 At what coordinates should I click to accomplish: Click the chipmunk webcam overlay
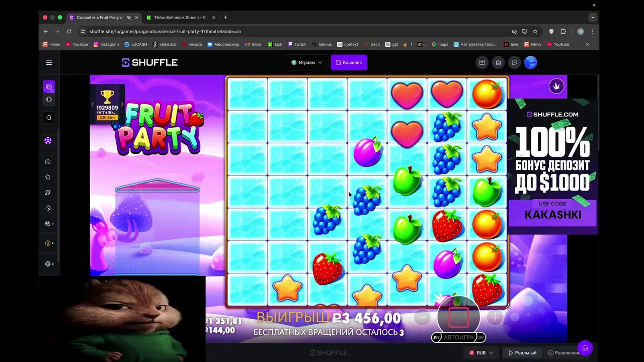122,319
